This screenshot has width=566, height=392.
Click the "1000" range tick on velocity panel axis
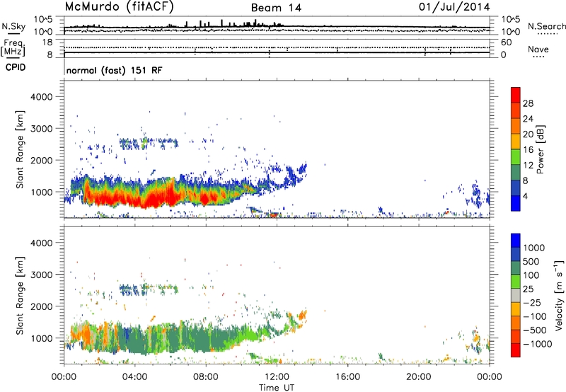41,338
